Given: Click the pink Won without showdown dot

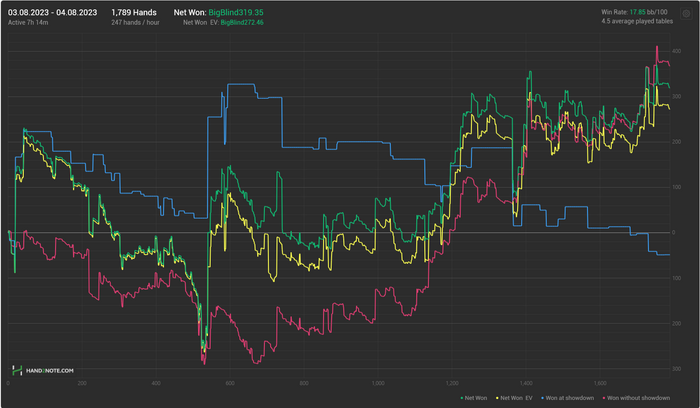Looking at the screenshot, I should pos(604,398).
